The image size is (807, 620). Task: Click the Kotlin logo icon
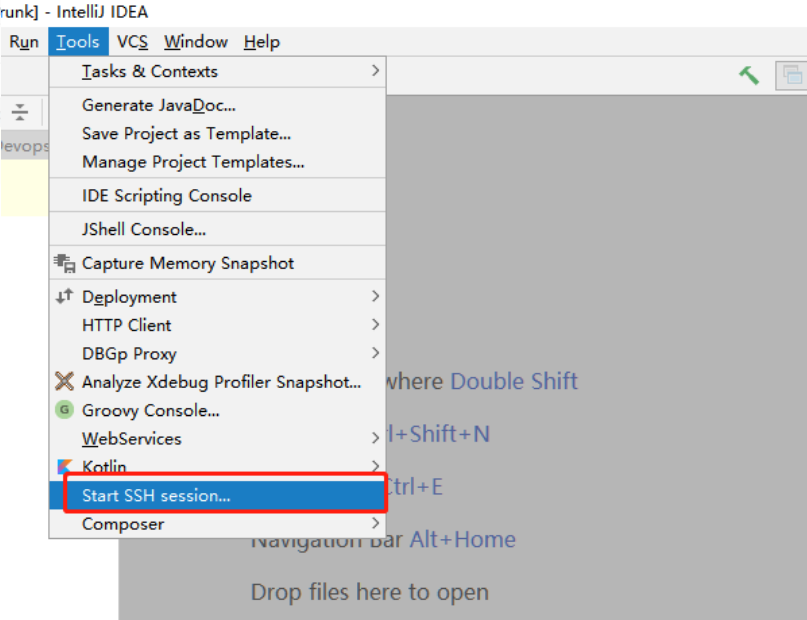[x=65, y=467]
